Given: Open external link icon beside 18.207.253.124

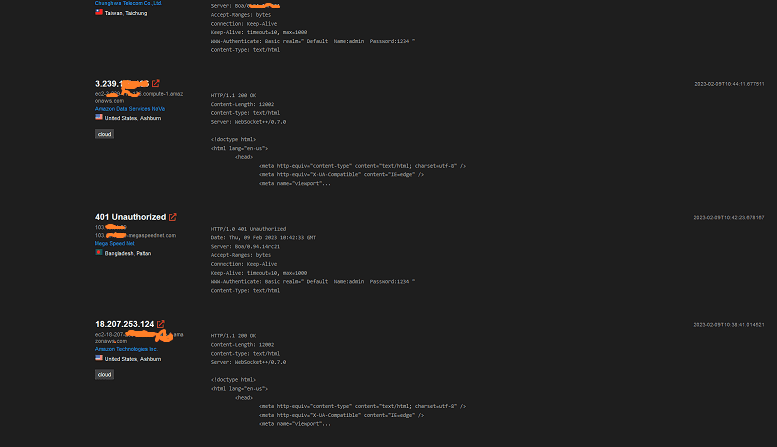Looking at the screenshot, I should [x=161, y=324].
